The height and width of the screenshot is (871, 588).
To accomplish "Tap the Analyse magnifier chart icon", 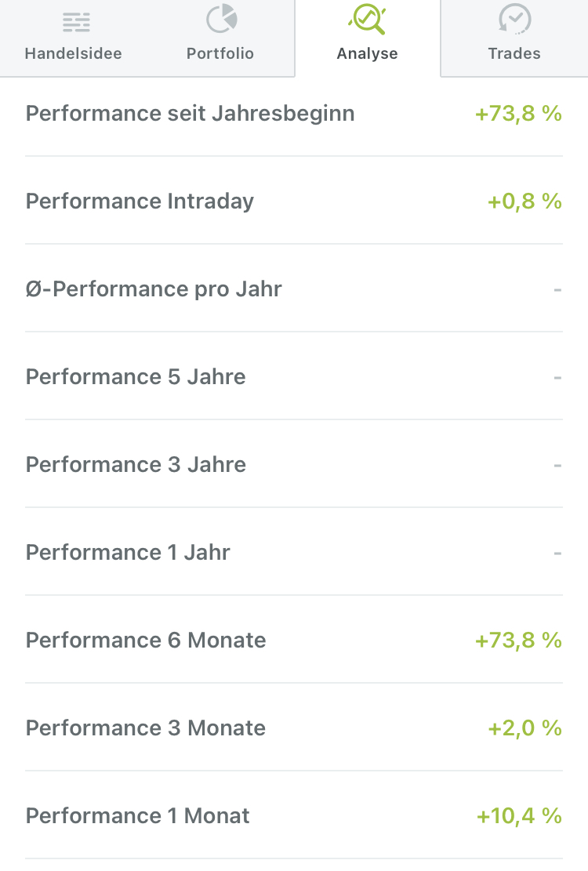I will [367, 20].
